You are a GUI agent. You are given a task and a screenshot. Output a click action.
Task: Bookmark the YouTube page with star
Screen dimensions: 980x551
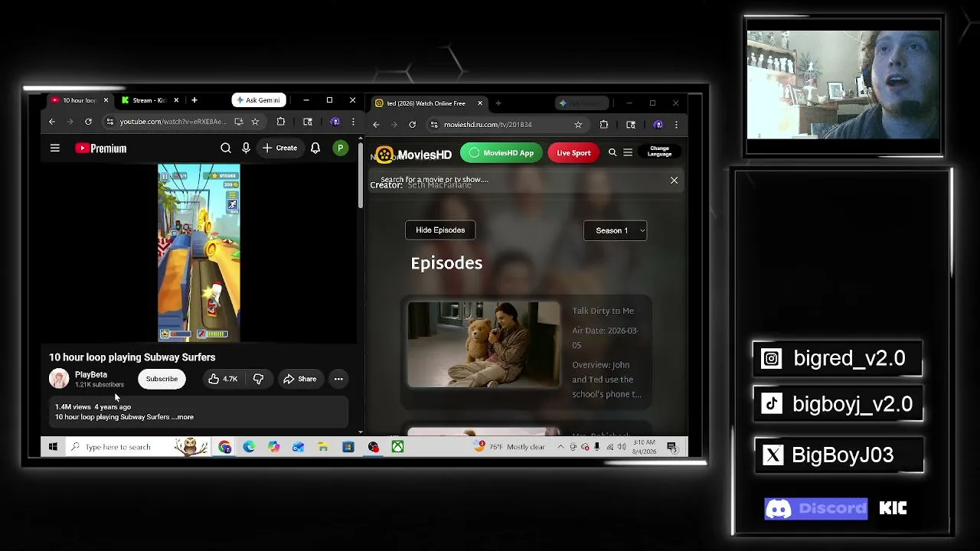tap(255, 122)
